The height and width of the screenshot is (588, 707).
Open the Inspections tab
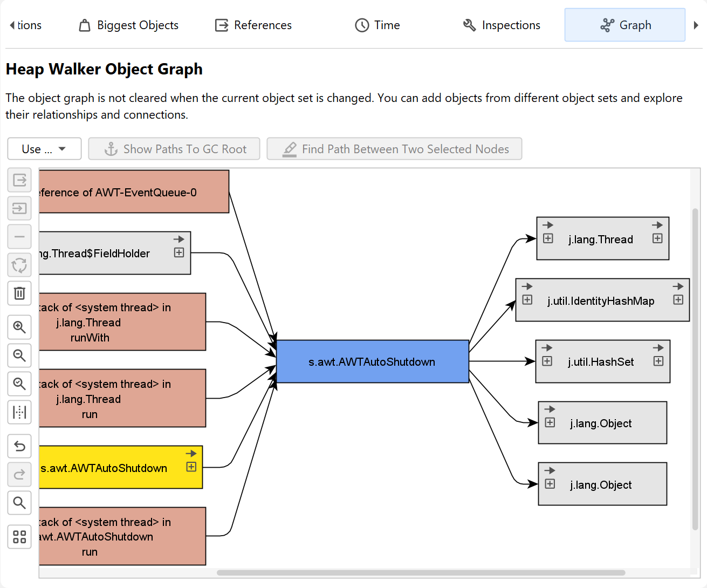tap(502, 25)
